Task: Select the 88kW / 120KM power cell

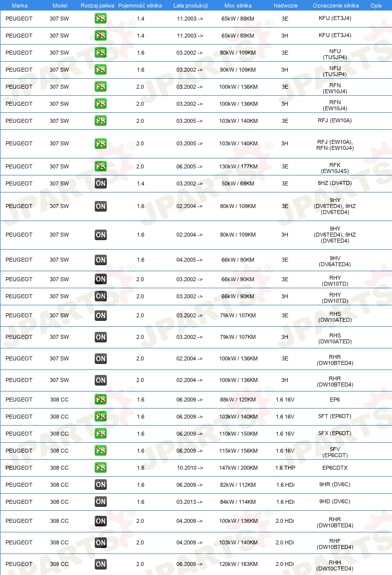Action: tap(238, 400)
